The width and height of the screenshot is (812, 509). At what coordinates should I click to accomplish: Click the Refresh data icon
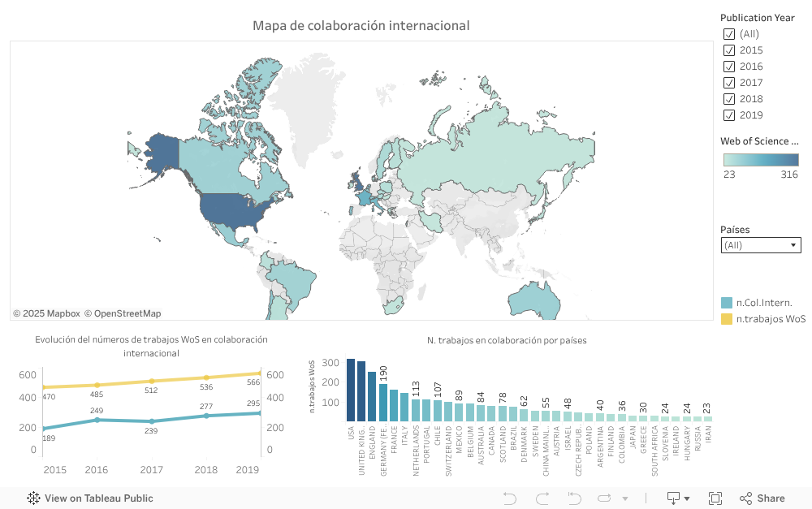pos(603,498)
